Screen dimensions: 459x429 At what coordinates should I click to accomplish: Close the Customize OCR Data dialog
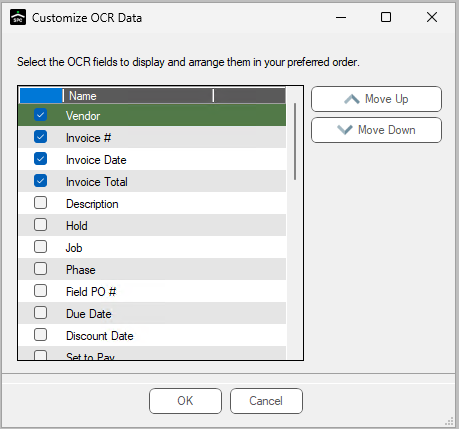[432, 17]
